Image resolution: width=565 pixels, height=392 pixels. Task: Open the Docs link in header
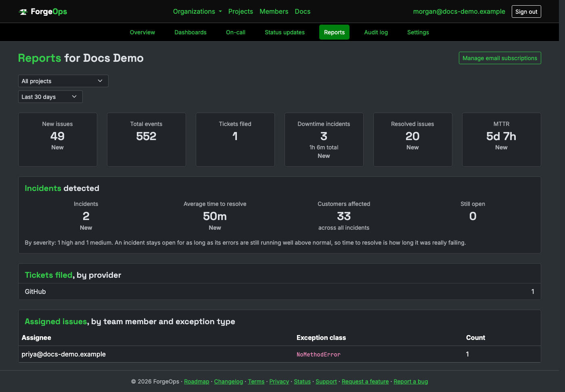click(x=302, y=11)
